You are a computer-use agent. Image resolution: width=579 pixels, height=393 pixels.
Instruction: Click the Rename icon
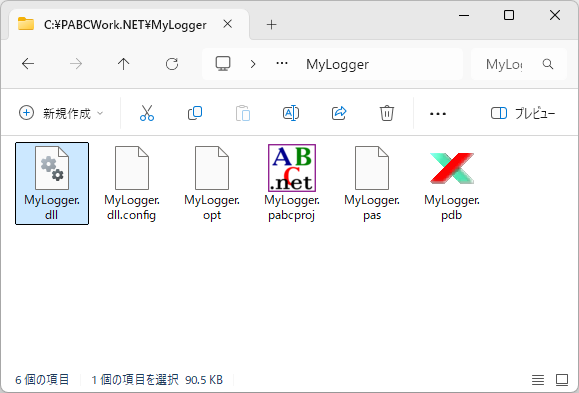point(291,113)
